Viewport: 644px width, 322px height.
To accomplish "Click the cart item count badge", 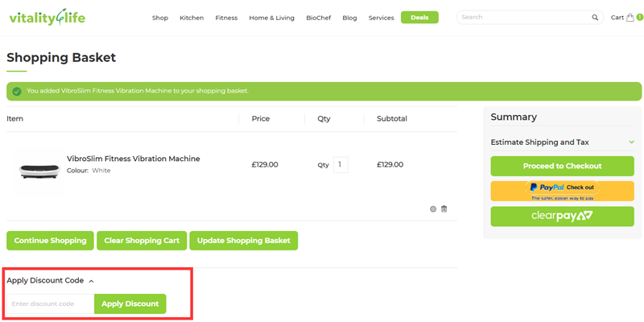I will pos(639,17).
